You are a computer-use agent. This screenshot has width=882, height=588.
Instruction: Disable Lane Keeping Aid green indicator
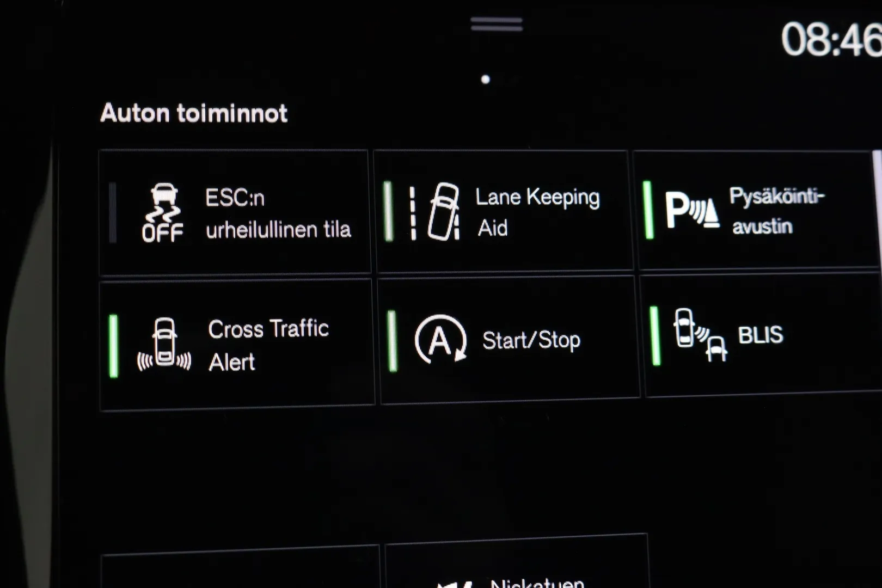point(388,211)
